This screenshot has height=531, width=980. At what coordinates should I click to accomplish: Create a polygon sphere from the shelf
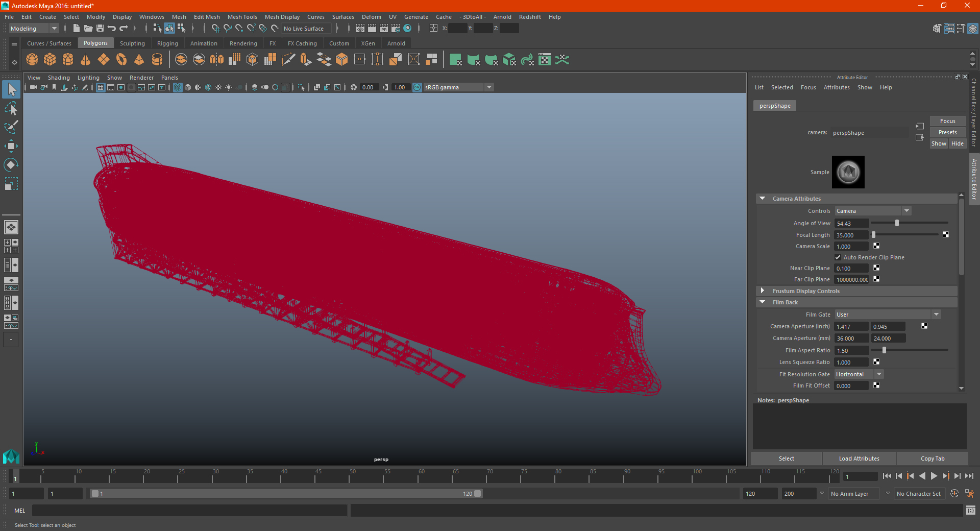pyautogui.click(x=32, y=60)
